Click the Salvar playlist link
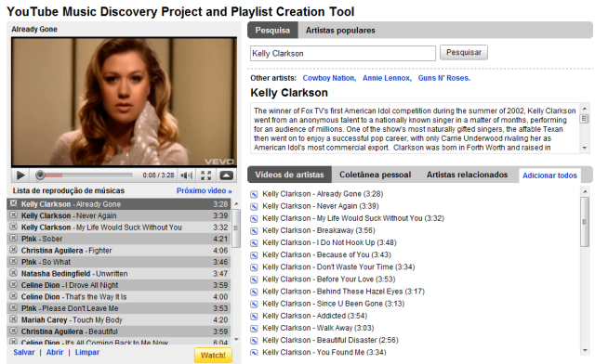The image size is (595, 364). tap(24, 352)
